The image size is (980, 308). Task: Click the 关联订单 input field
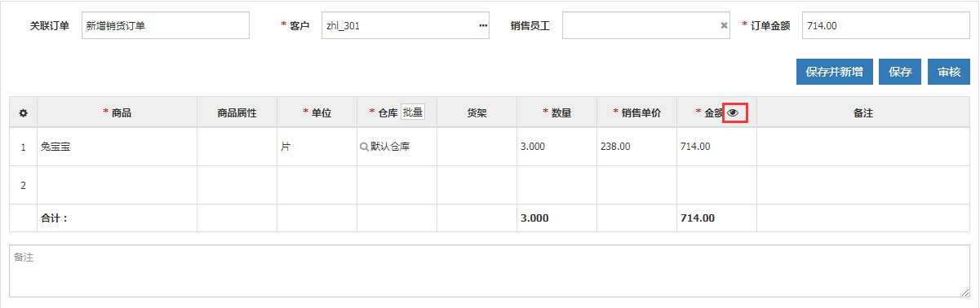(x=165, y=25)
